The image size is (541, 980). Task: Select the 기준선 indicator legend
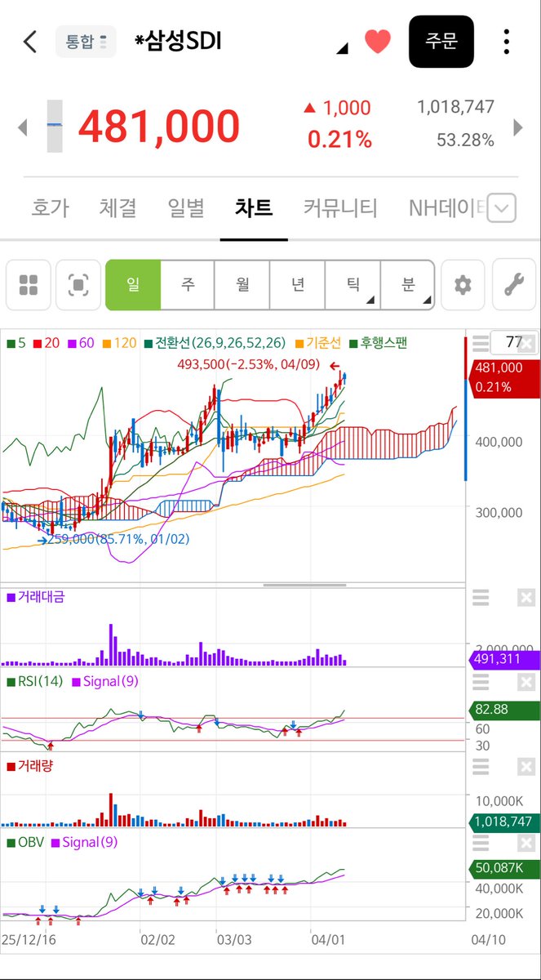point(318,343)
